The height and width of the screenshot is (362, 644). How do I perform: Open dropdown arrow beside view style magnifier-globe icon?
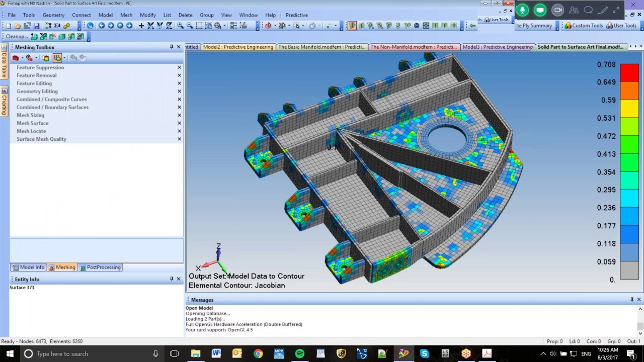pyautogui.click(x=224, y=26)
